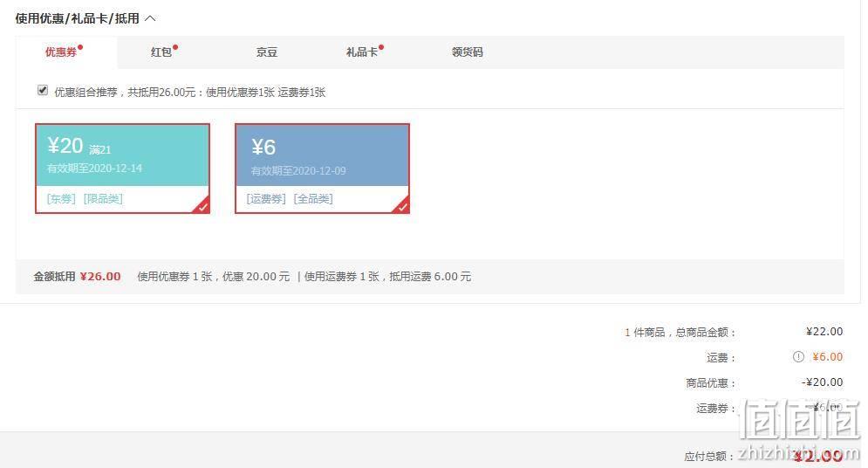The image size is (868, 468).
Task: Click 有效期至2020-12-14 expiry text
Action: tap(95, 169)
